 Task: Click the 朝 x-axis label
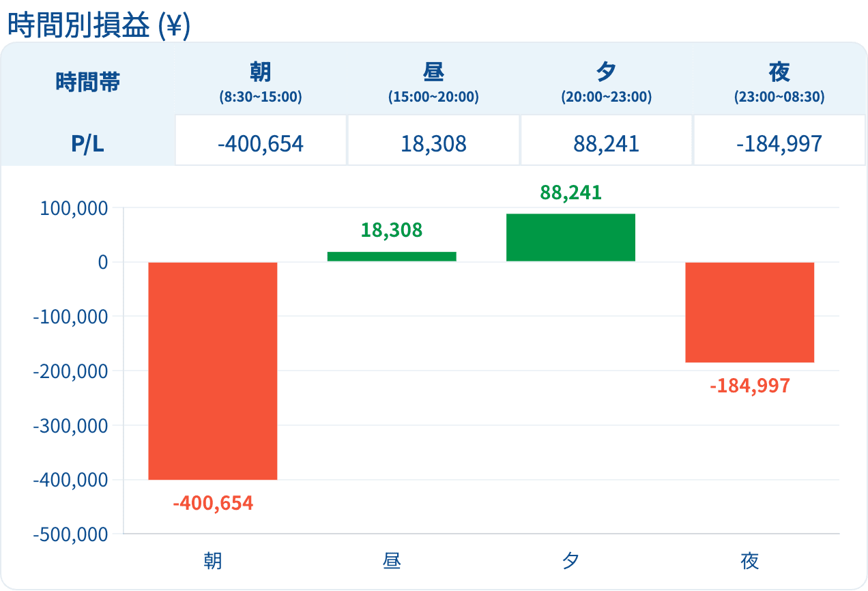213,561
